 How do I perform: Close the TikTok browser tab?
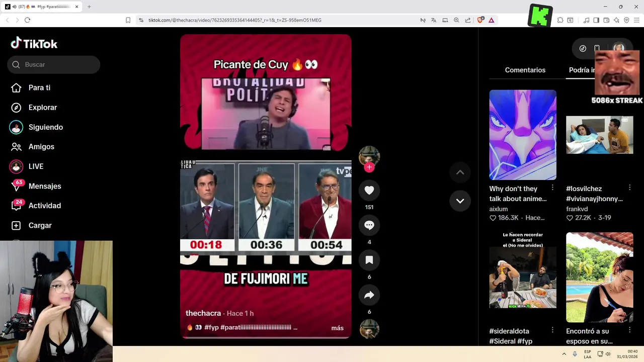click(77, 7)
